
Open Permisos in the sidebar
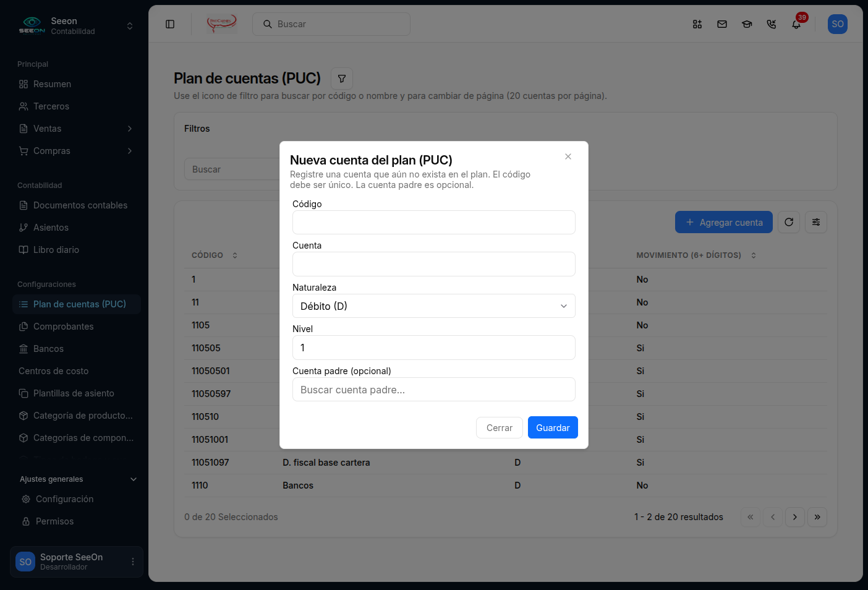click(x=77, y=521)
